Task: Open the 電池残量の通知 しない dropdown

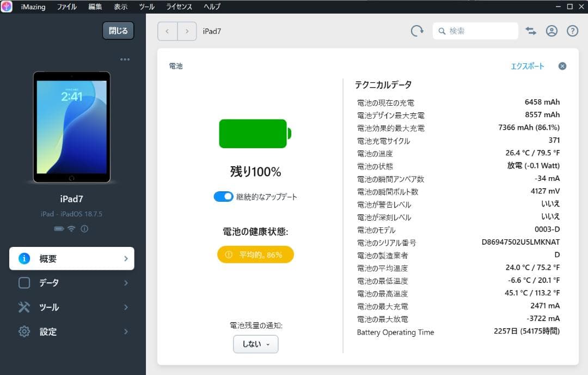Action: [255, 344]
